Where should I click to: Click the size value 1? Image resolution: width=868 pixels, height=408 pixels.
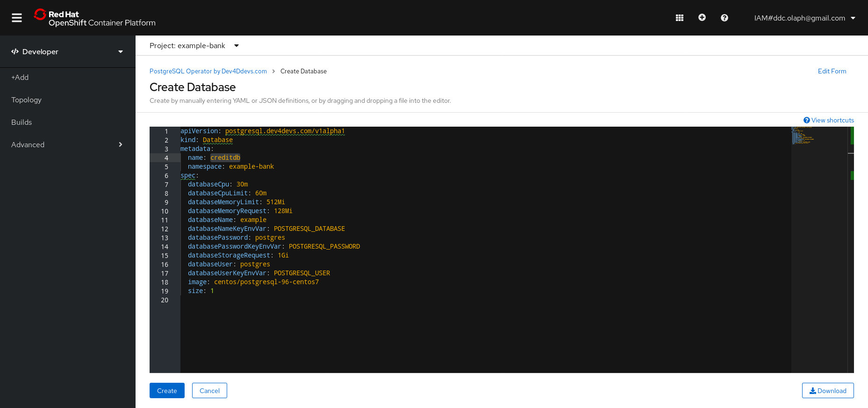pyautogui.click(x=212, y=291)
